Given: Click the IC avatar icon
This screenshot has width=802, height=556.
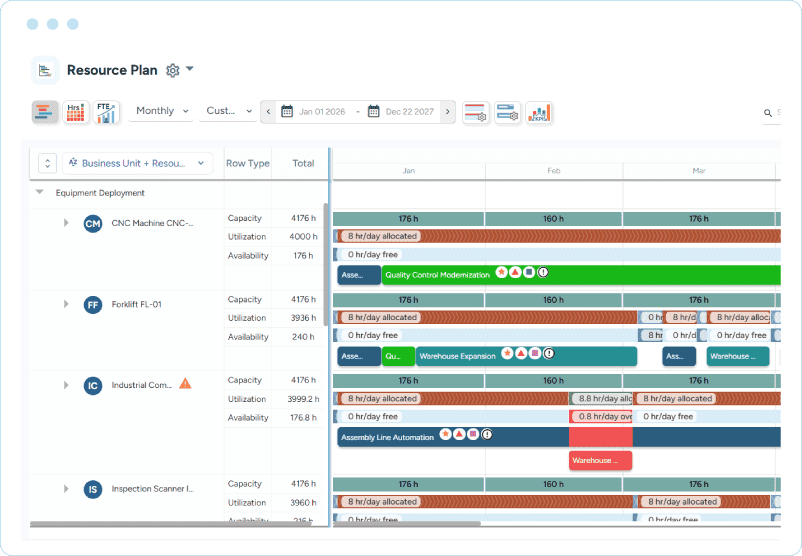Looking at the screenshot, I should click(x=93, y=386).
